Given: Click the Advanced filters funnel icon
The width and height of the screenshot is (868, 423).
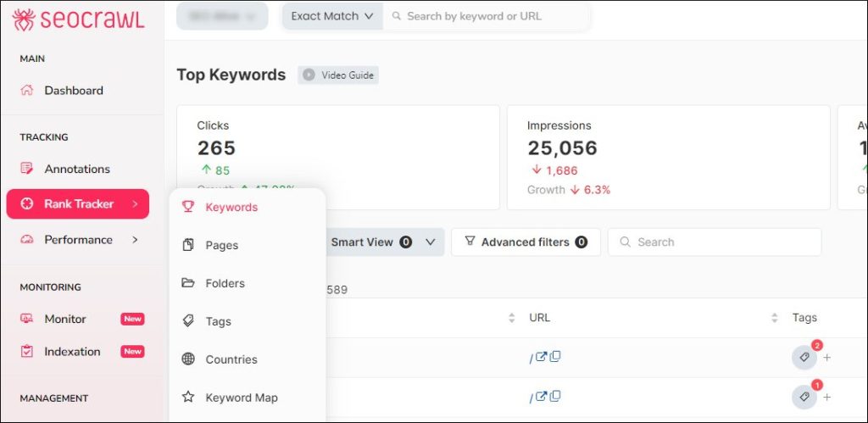Looking at the screenshot, I should tap(470, 242).
